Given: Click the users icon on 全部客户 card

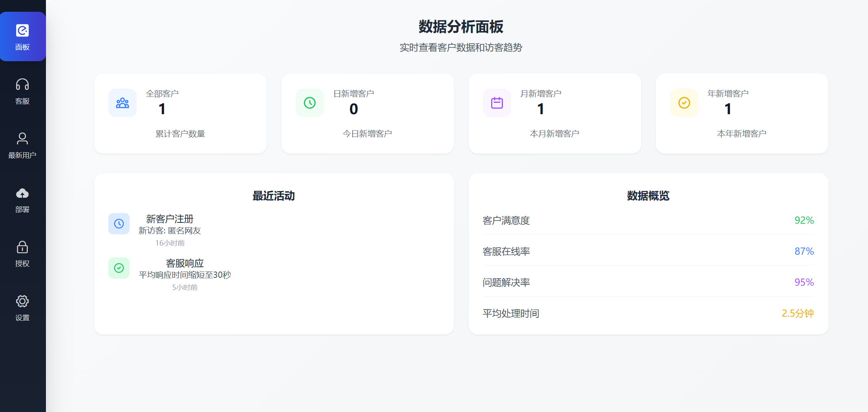Looking at the screenshot, I should coord(122,103).
